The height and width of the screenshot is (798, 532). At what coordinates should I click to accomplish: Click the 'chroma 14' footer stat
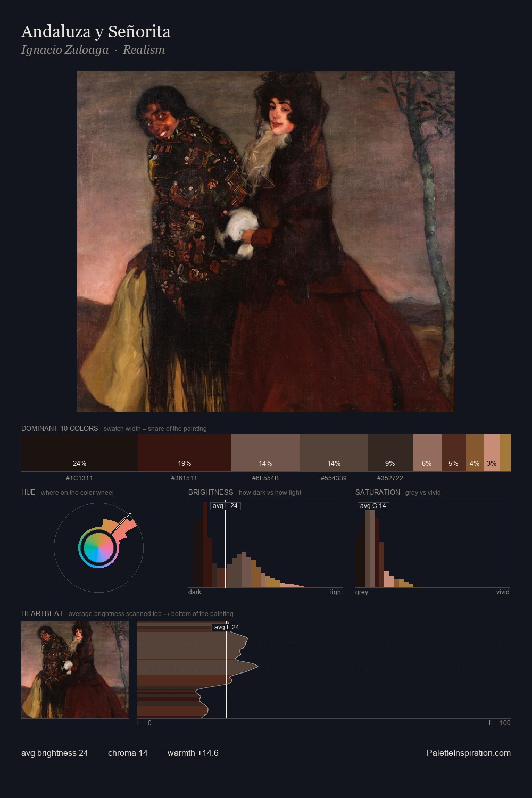(x=128, y=753)
